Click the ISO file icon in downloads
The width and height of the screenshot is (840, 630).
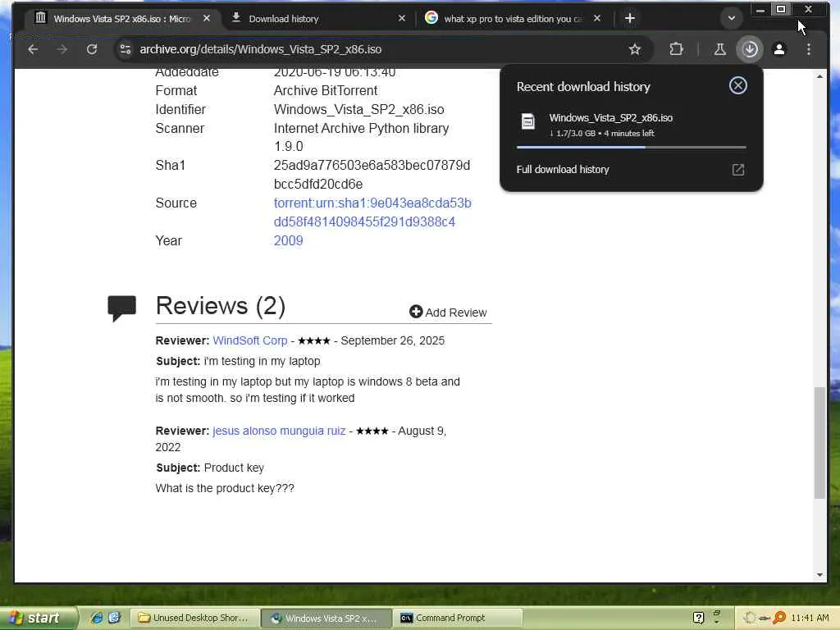pos(528,121)
